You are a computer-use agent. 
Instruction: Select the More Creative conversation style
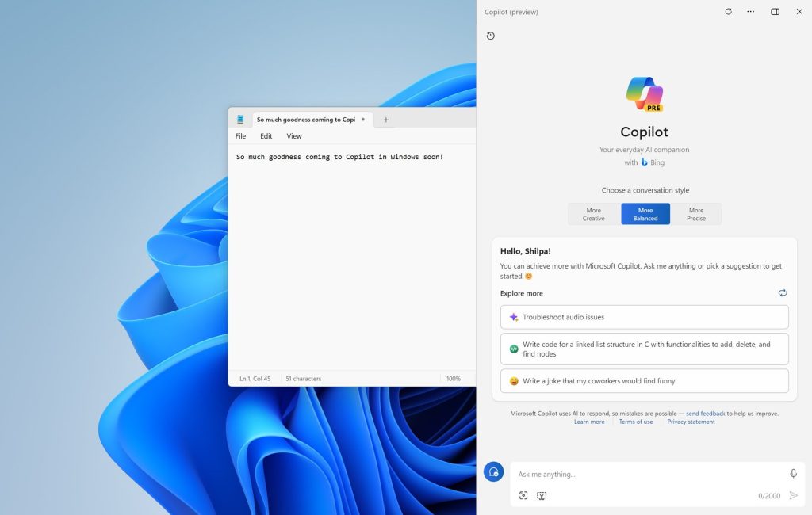(593, 213)
